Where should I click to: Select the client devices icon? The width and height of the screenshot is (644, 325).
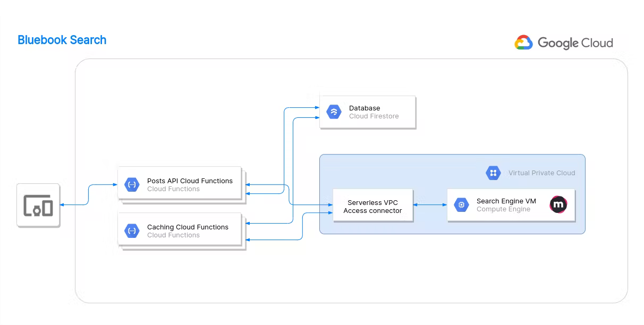[x=38, y=205]
